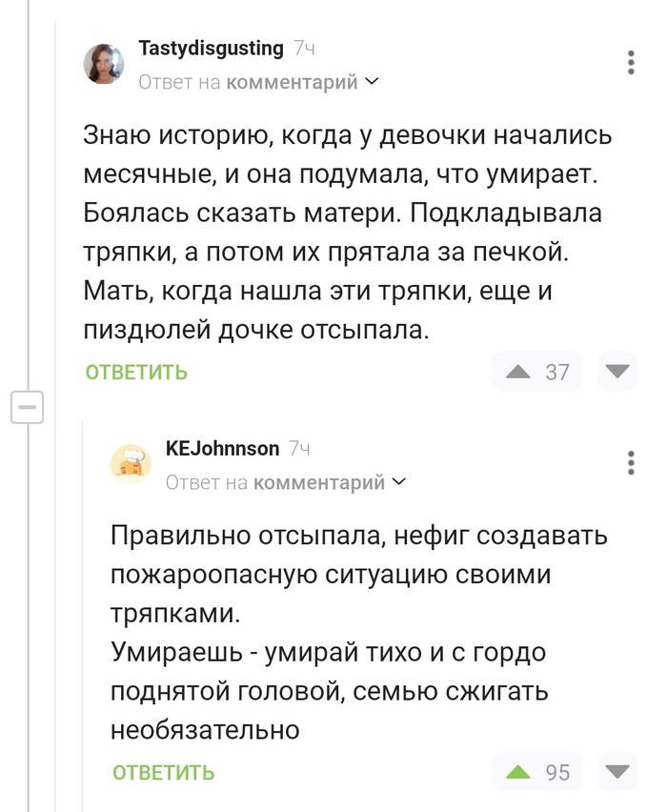The height and width of the screenshot is (812, 667).
Task: Open the three-dot options for KEJohnnson's comment
Action: tap(631, 462)
